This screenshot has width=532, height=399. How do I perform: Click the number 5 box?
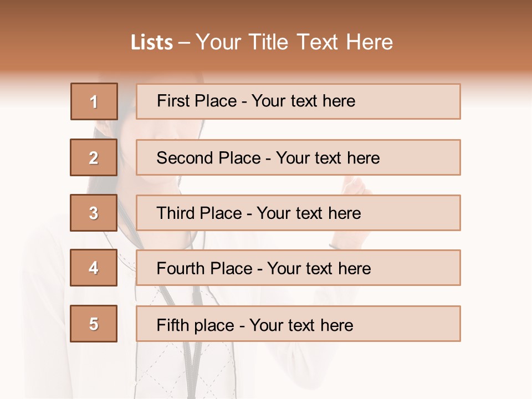pyautogui.click(x=94, y=324)
